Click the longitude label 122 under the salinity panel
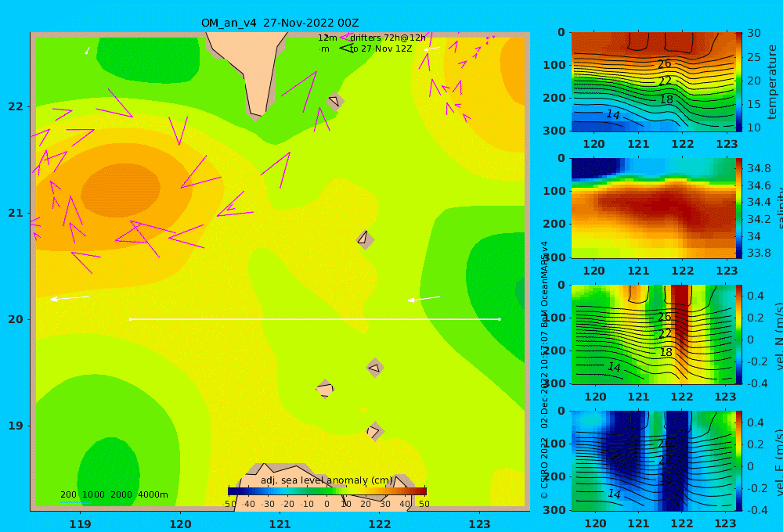Image resolution: width=783 pixels, height=532 pixels. tap(683, 271)
